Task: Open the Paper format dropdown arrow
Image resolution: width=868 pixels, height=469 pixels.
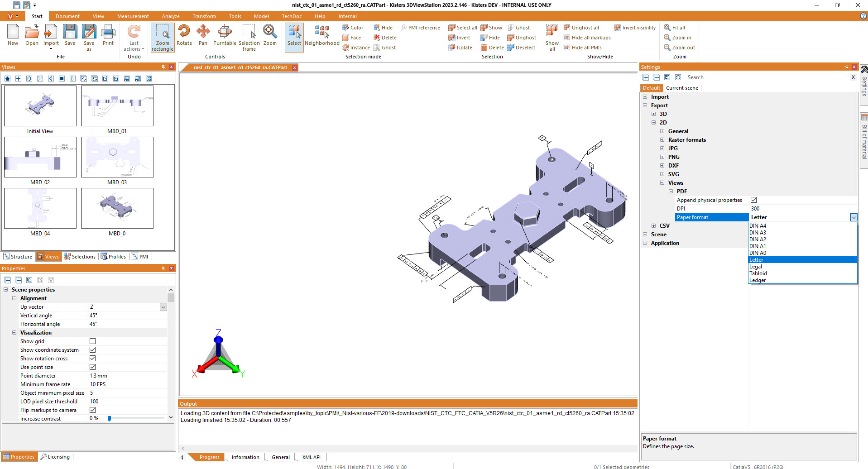Action: 854,217
